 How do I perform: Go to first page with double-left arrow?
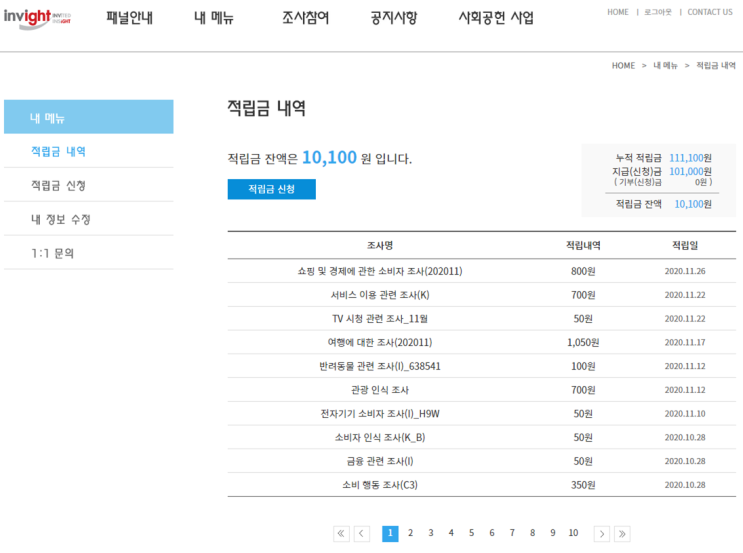(341, 534)
